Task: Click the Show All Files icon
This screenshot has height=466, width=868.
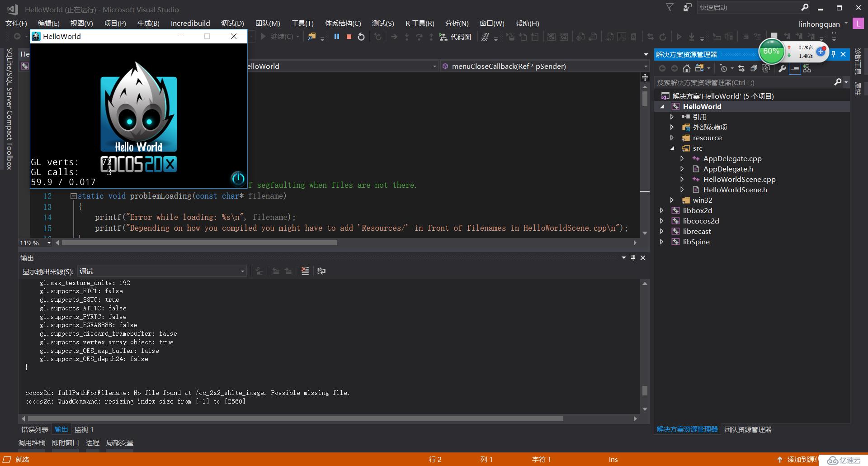Action: 766,68
